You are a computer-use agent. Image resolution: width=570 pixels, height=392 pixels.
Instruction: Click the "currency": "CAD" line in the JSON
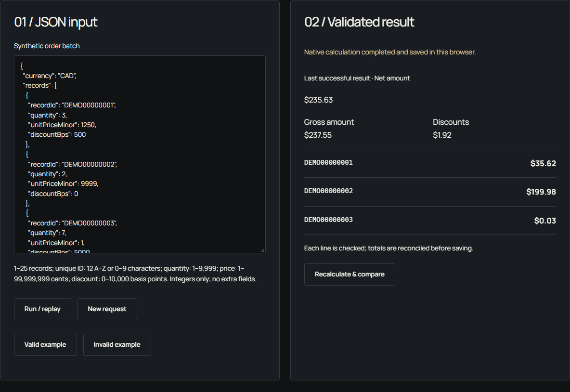[x=50, y=76]
